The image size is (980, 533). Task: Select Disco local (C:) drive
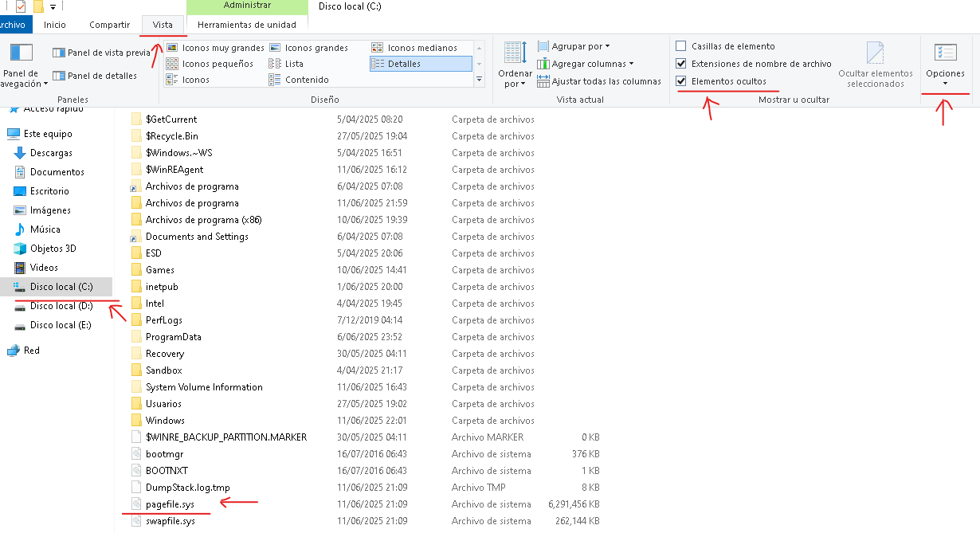click(x=56, y=287)
